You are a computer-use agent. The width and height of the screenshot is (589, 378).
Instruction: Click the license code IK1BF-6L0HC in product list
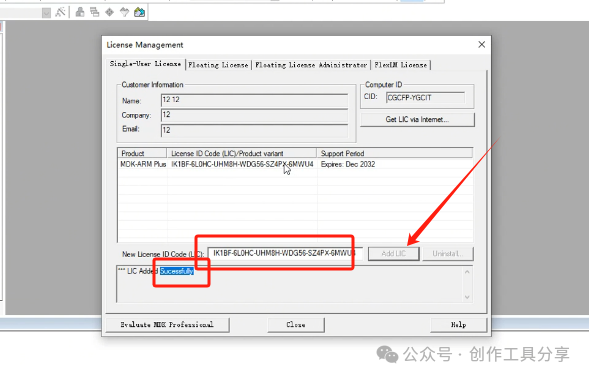tap(242, 164)
